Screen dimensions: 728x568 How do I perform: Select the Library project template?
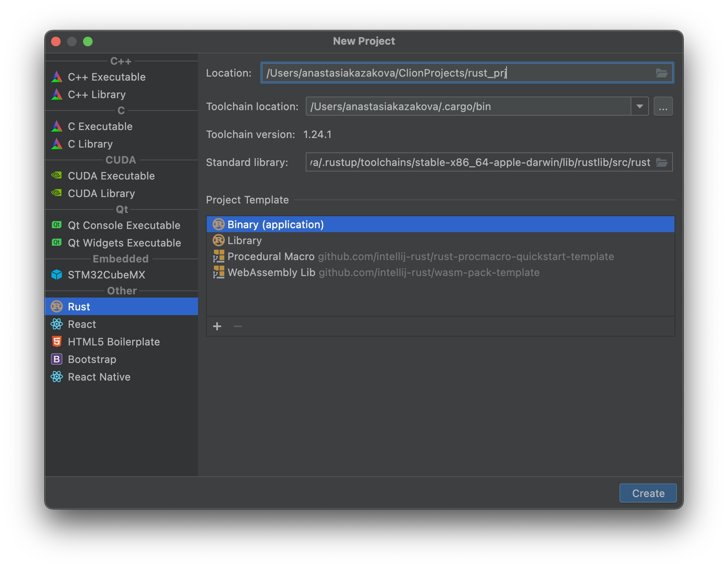(441, 241)
